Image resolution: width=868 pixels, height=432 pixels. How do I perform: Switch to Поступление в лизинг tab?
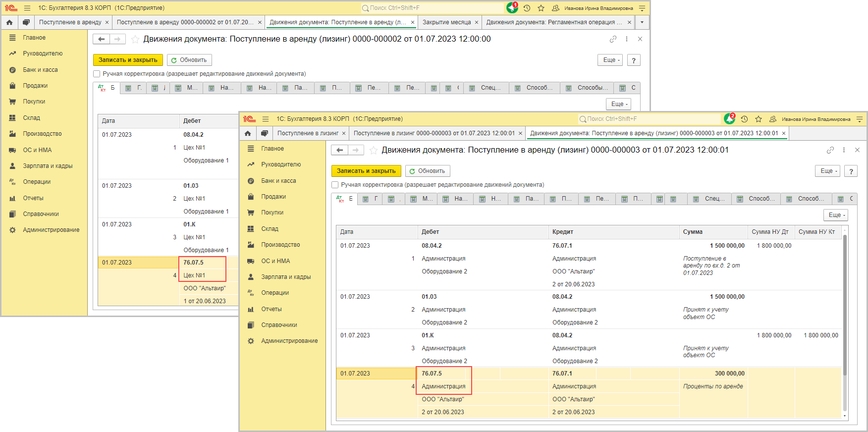point(308,133)
